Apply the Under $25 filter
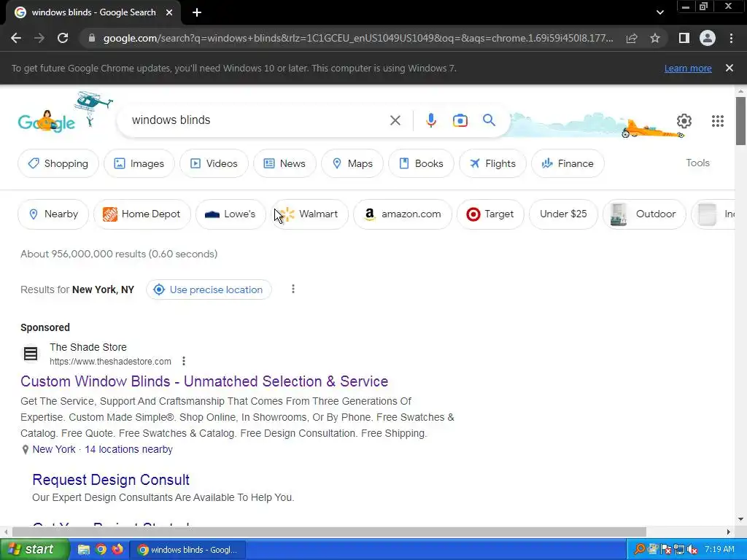Screen dimensions: 747x560 pyautogui.click(x=563, y=214)
